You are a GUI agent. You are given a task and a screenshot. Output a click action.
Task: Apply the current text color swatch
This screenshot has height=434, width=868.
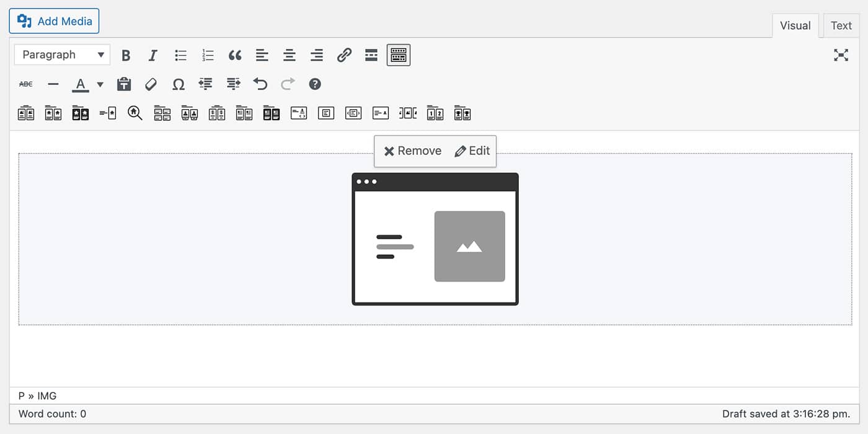click(x=81, y=84)
